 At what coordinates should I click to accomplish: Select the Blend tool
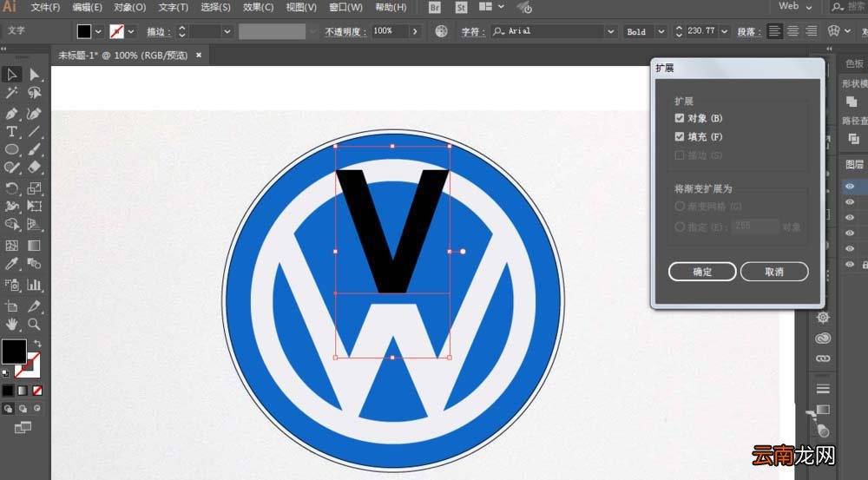tap(35, 264)
